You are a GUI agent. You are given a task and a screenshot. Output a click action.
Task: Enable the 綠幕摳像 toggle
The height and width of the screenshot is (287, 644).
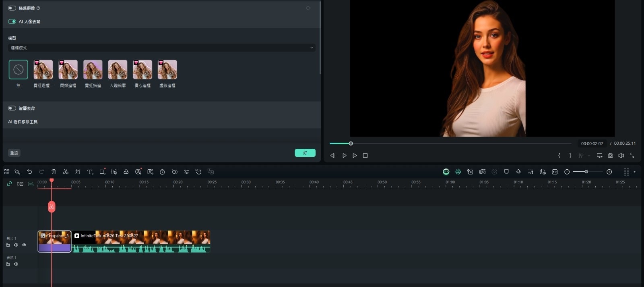(x=12, y=8)
